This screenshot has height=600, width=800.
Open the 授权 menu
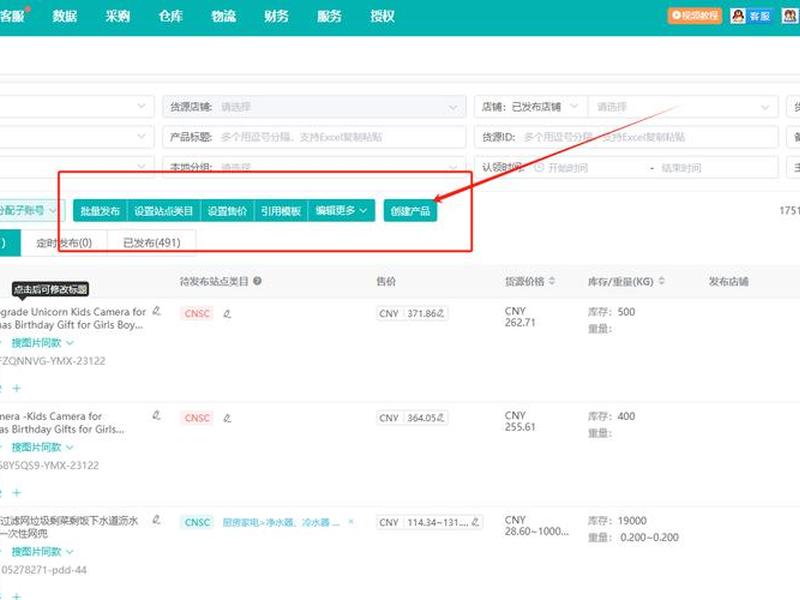click(x=383, y=16)
